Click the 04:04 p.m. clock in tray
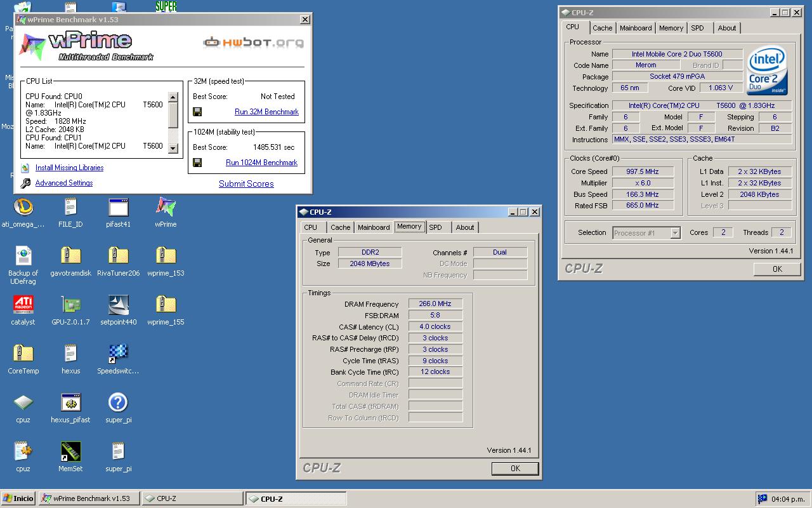The width and height of the screenshot is (812, 508). tap(789, 499)
